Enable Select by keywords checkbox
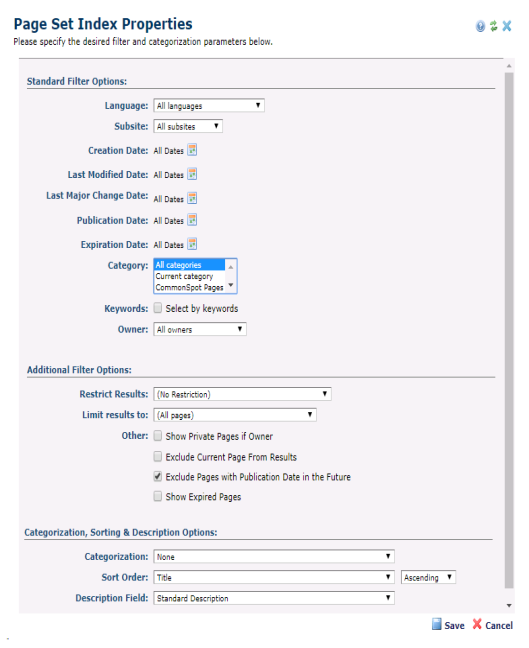The width and height of the screenshot is (529, 648). [157, 308]
